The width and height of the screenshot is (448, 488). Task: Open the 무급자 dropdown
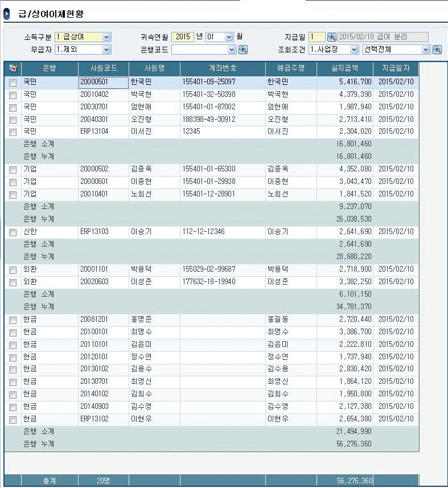pyautogui.click(x=106, y=50)
